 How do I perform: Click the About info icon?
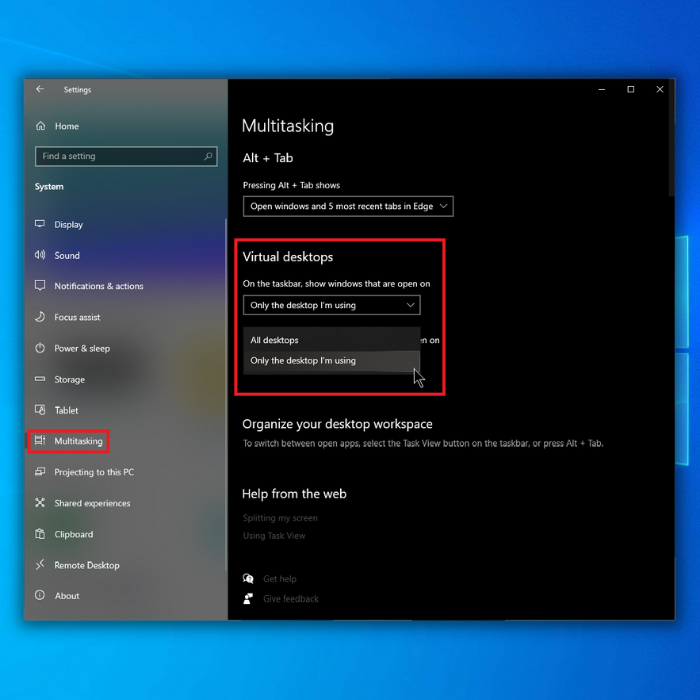40,595
